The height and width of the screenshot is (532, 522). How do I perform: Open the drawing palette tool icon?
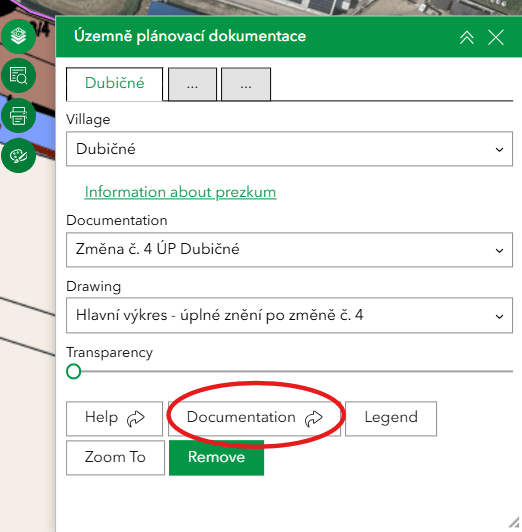point(18,156)
